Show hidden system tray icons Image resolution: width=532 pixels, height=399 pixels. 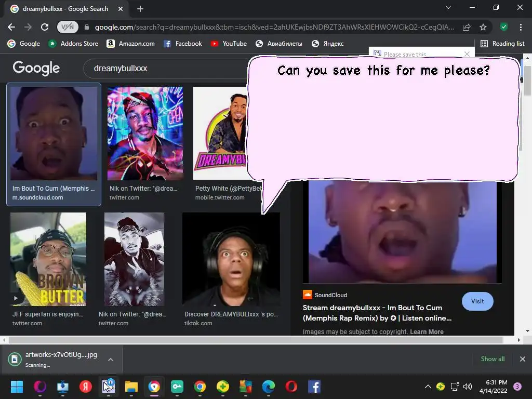point(428,387)
